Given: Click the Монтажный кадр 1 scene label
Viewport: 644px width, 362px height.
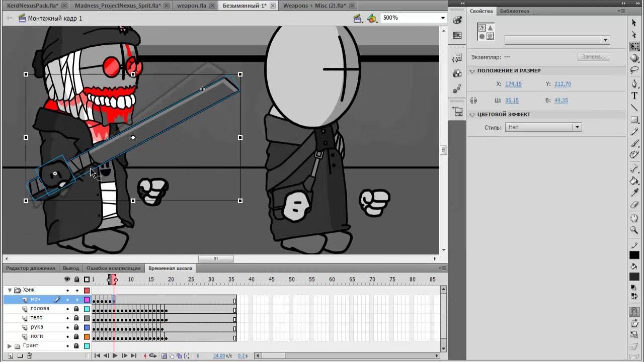Looking at the screenshot, I should pos(55,19).
